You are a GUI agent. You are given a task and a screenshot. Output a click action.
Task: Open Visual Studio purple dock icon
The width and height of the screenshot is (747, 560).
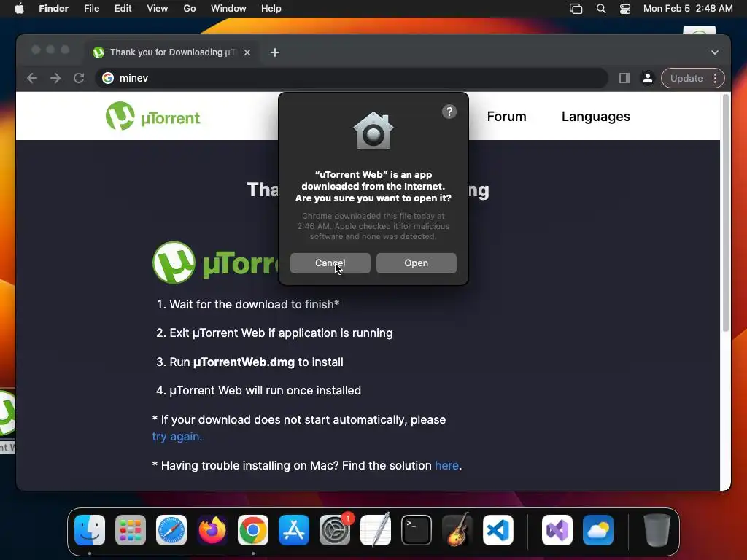point(557,530)
